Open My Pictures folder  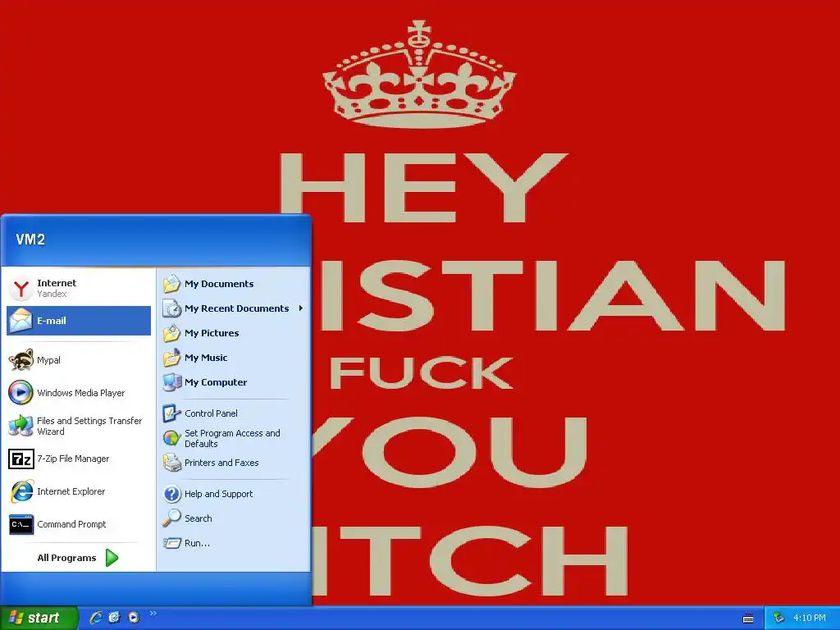tap(233, 333)
